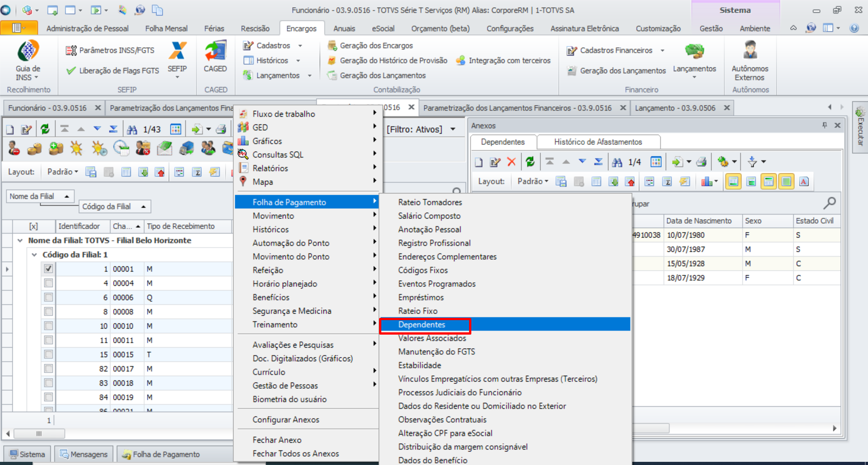Image resolution: width=868 pixels, height=465 pixels.
Task: Click the Sistema button at the bottom
Action: (x=28, y=454)
